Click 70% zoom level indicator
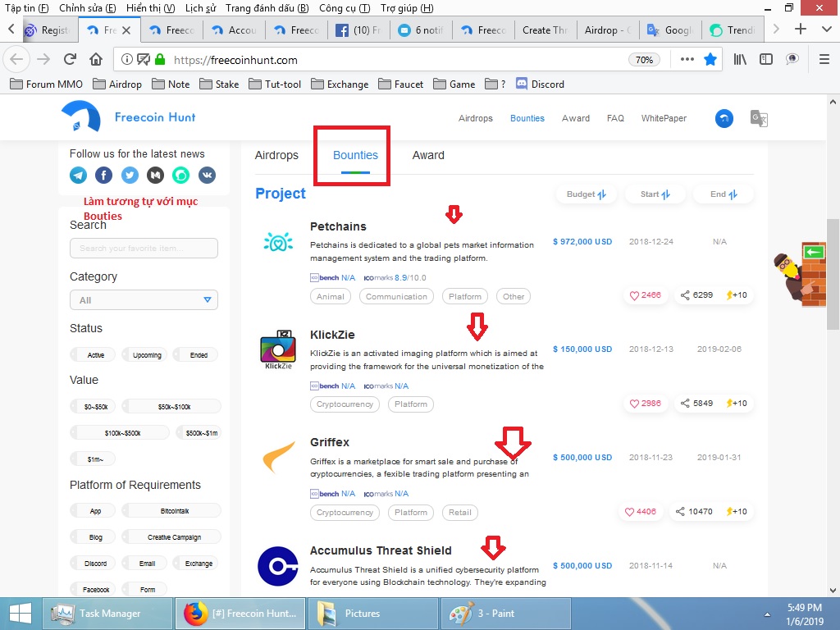This screenshot has width=840, height=630. click(x=644, y=59)
